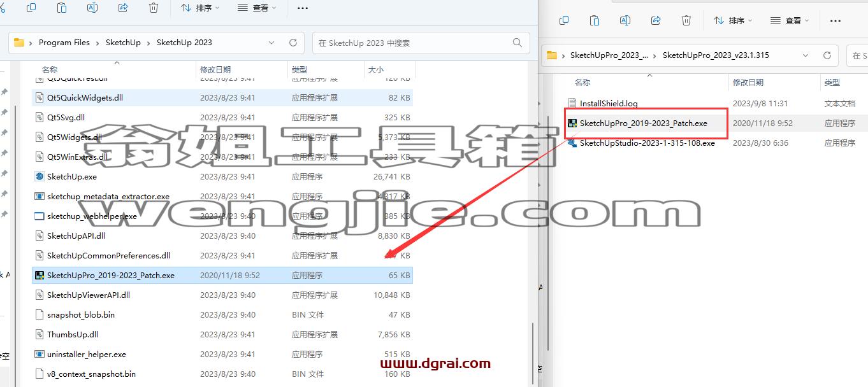This screenshot has height=387, width=868.
Task: Click SketchUp 2023 breadcrumb segment
Action: (184, 43)
